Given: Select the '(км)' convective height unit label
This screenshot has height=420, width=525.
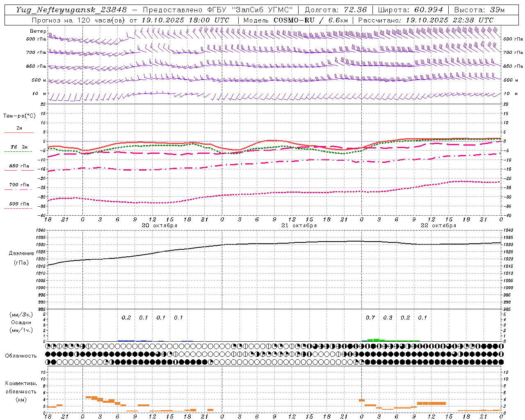Looking at the screenshot, I should [x=21, y=399].
